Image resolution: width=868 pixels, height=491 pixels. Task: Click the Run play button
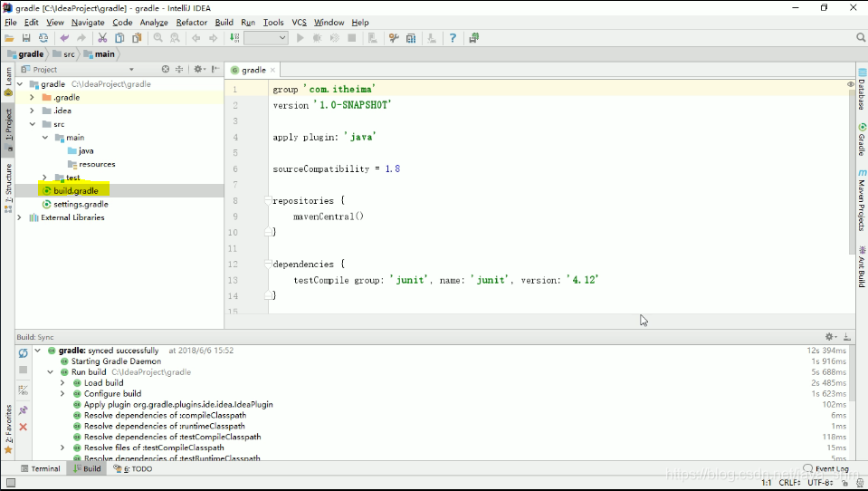coord(300,38)
